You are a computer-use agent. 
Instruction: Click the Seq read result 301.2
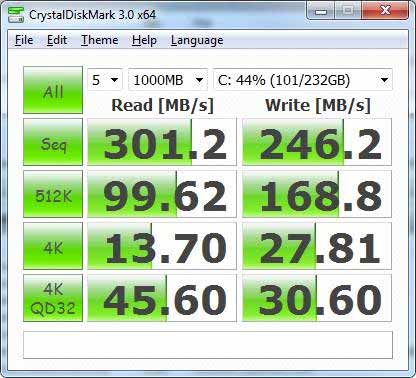162,142
